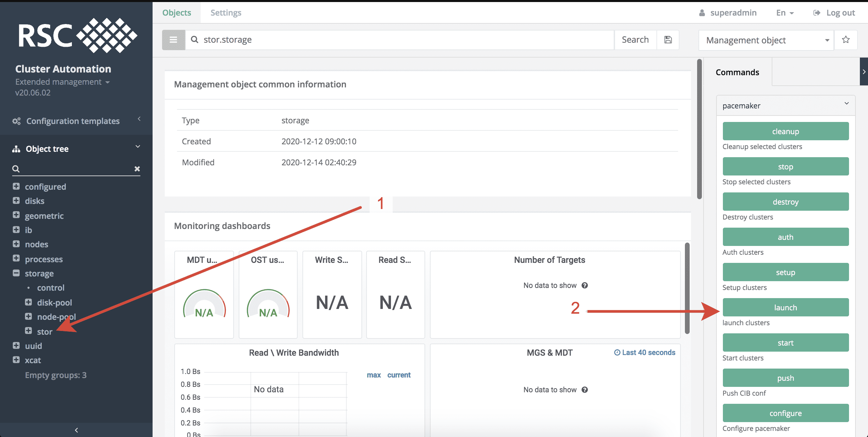Viewport: 868px width, 437px height.
Task: Click the log out icon
Action: click(x=816, y=13)
